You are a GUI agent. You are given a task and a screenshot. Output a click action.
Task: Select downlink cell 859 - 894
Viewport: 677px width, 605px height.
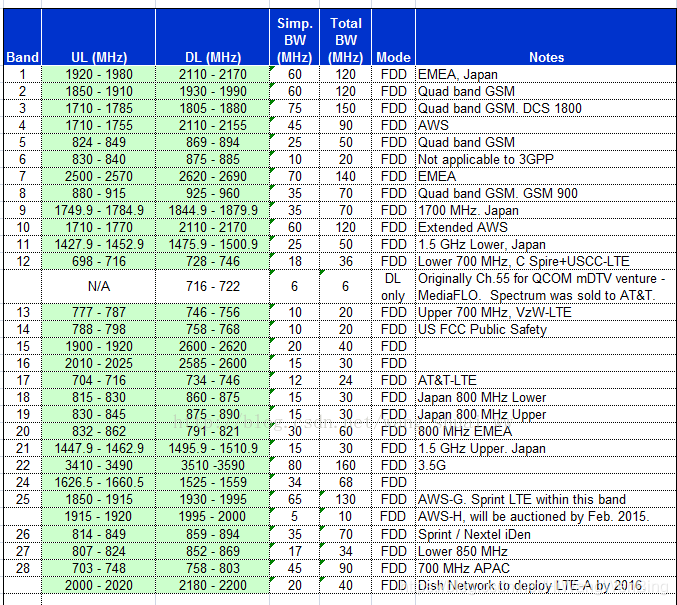(212, 534)
